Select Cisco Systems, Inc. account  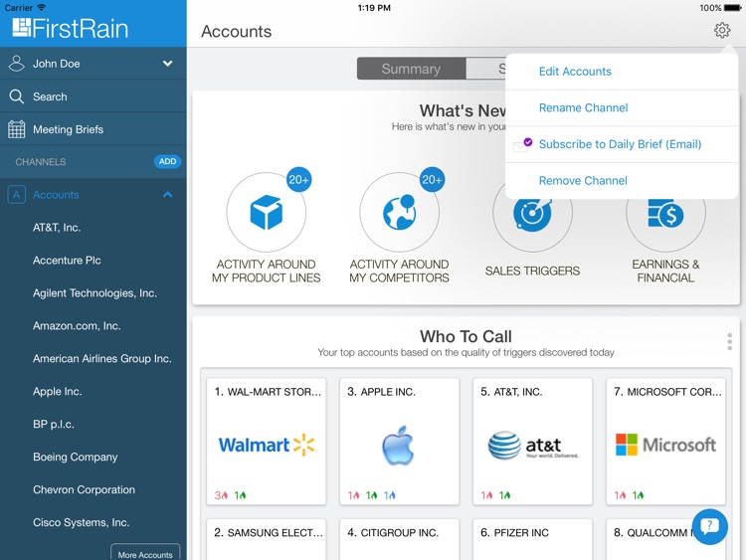click(81, 522)
